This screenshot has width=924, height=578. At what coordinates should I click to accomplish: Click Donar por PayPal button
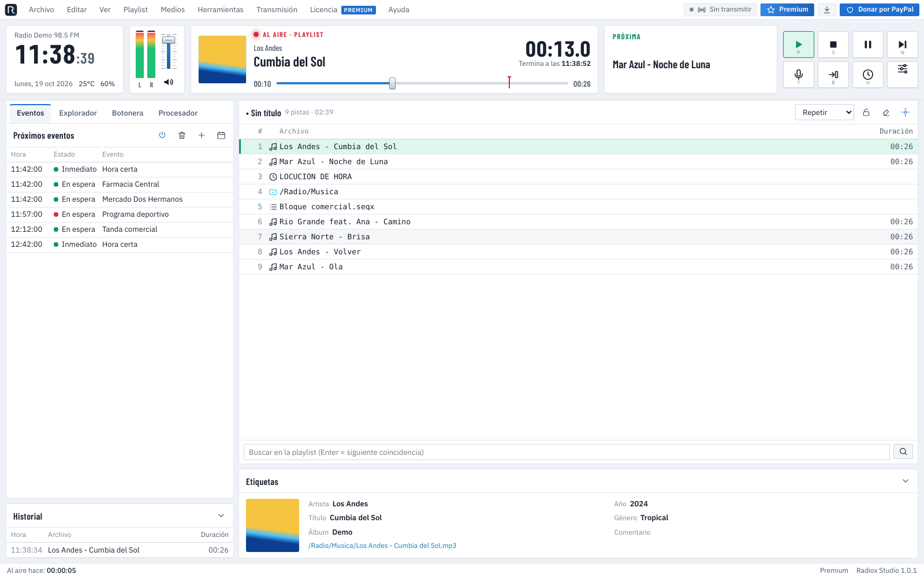click(880, 10)
